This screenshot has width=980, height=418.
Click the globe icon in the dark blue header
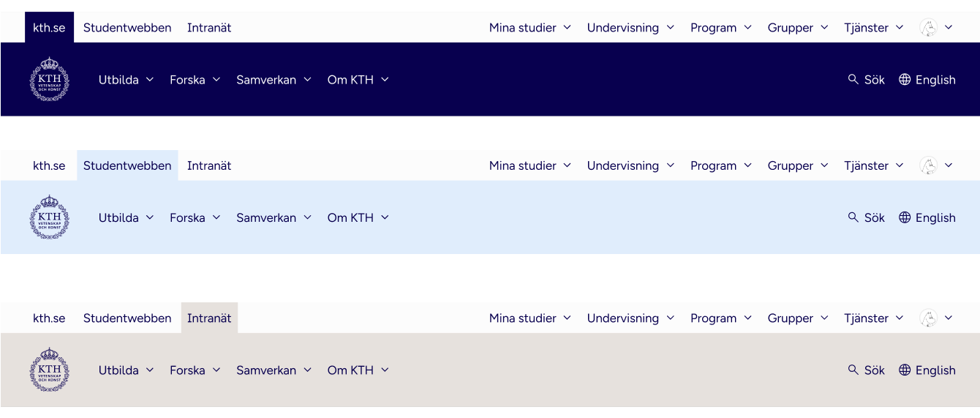(x=905, y=80)
